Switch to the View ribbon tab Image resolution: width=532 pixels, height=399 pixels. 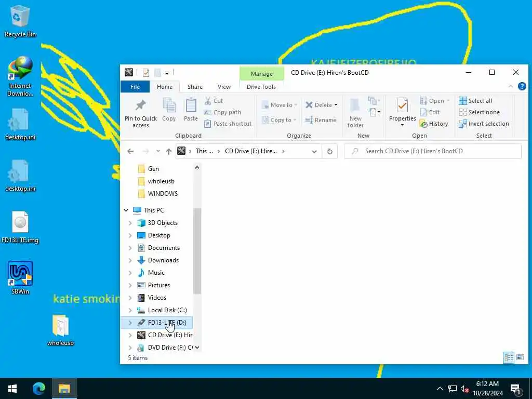(x=224, y=87)
